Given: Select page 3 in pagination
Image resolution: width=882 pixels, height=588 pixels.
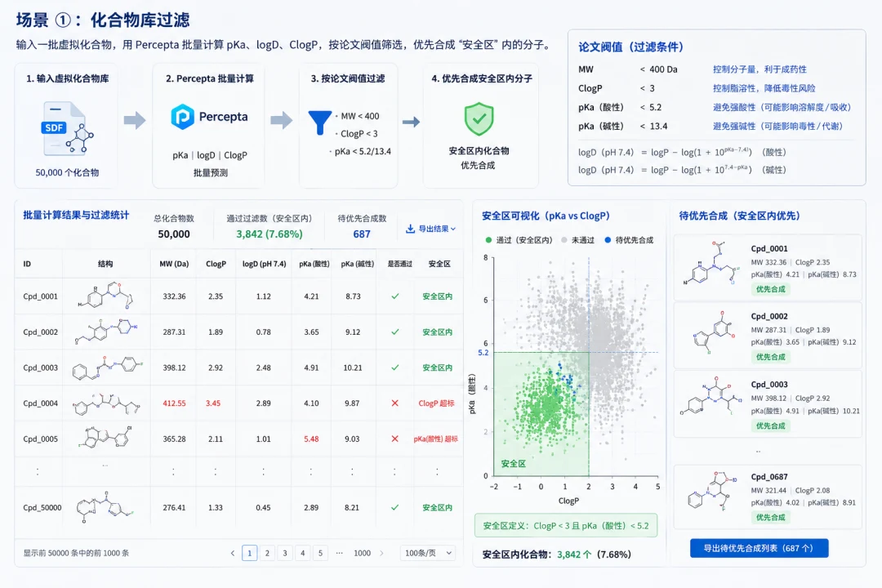Looking at the screenshot, I should (285, 553).
